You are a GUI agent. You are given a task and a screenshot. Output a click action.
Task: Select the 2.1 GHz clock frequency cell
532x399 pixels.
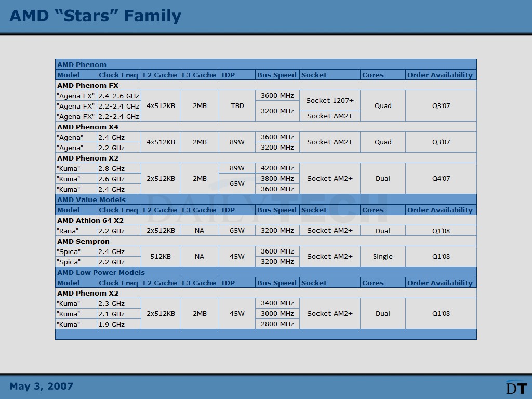[x=118, y=314]
